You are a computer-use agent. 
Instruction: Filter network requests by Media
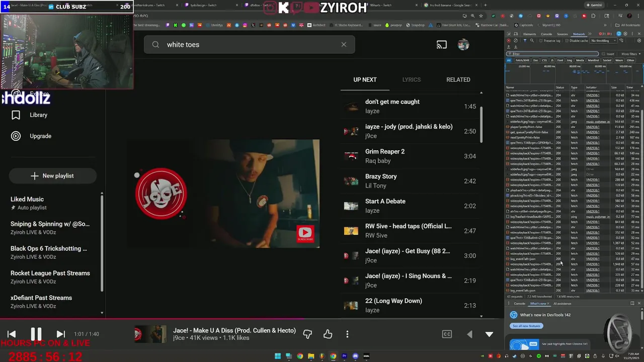(x=580, y=60)
